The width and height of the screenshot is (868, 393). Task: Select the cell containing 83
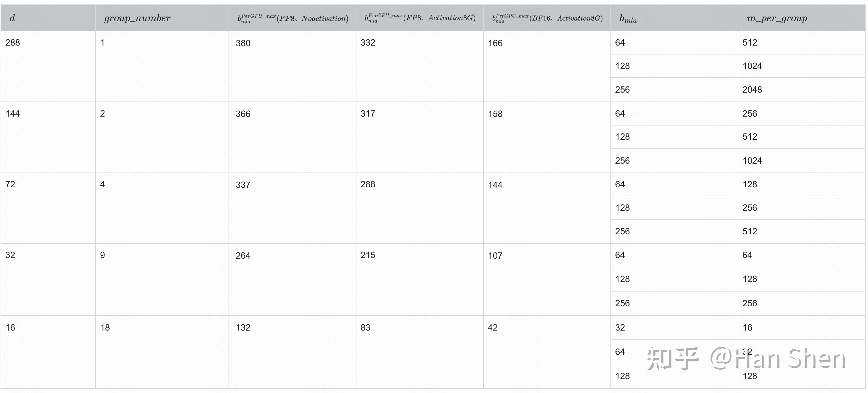[x=365, y=328]
